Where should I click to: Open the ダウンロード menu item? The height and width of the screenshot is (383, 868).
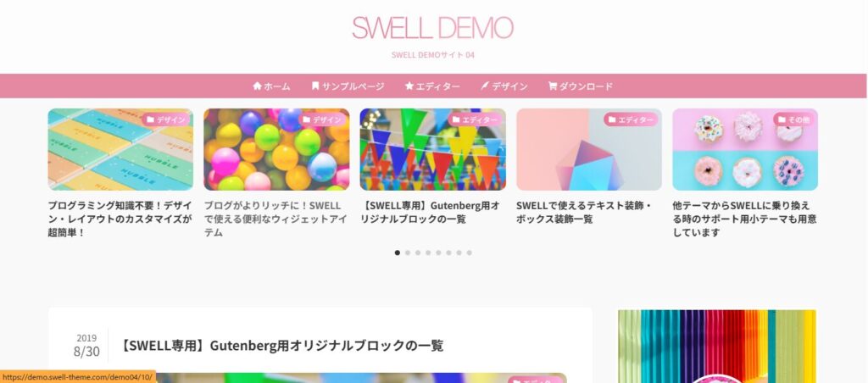click(580, 86)
